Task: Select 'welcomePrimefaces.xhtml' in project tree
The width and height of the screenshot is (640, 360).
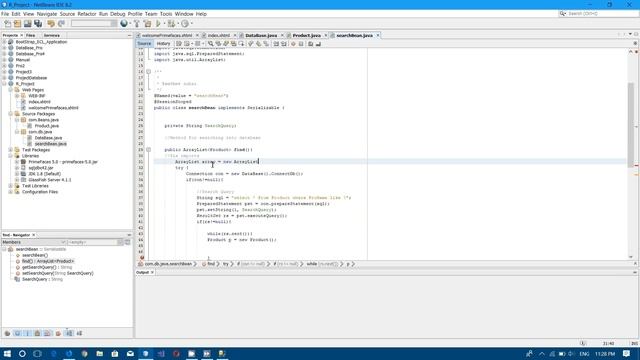Action: pos(53,108)
